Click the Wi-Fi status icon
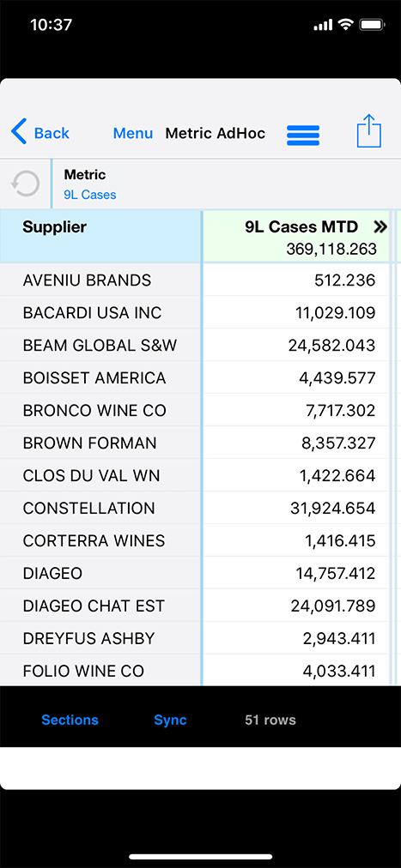Viewport: 401px width, 868px height. (345, 25)
